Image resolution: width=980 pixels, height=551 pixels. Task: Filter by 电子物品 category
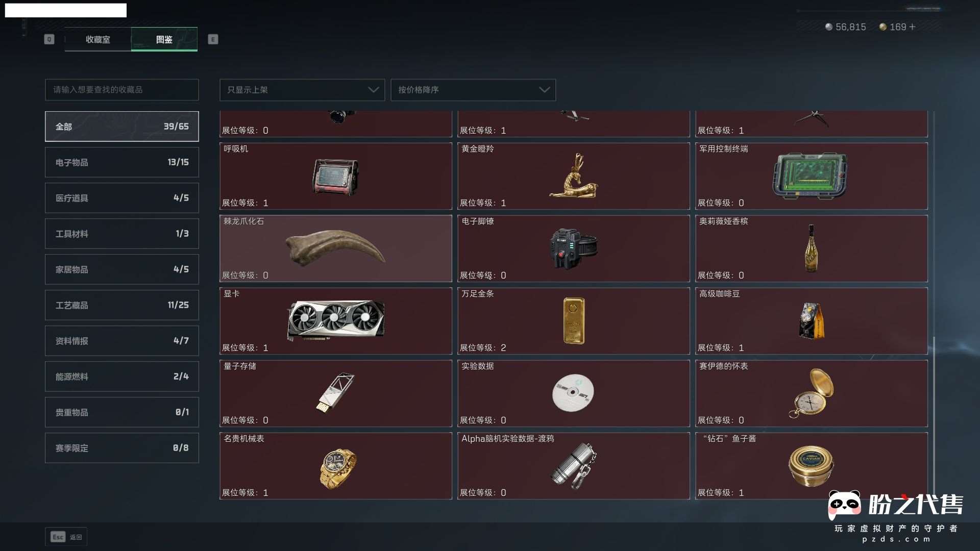point(122,162)
